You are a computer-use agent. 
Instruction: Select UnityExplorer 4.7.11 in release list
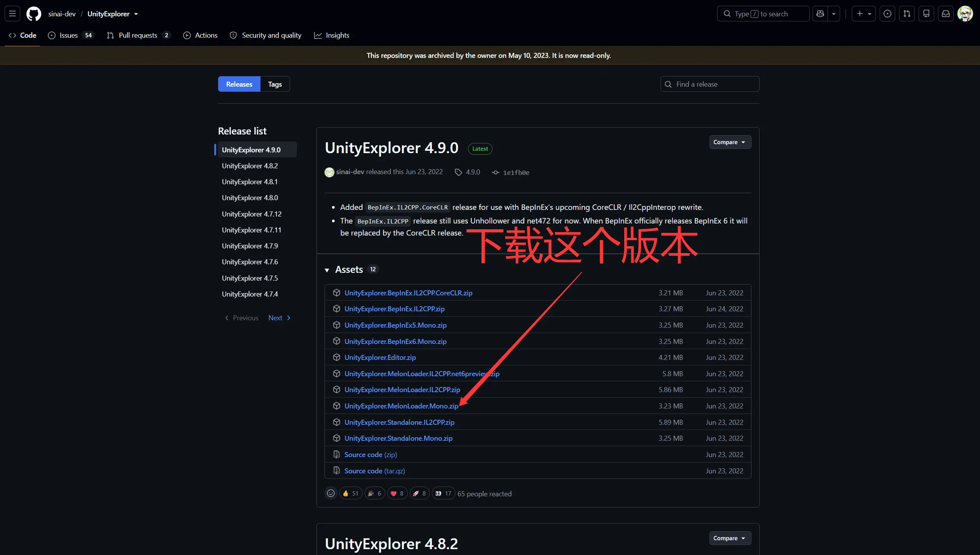click(x=257, y=230)
